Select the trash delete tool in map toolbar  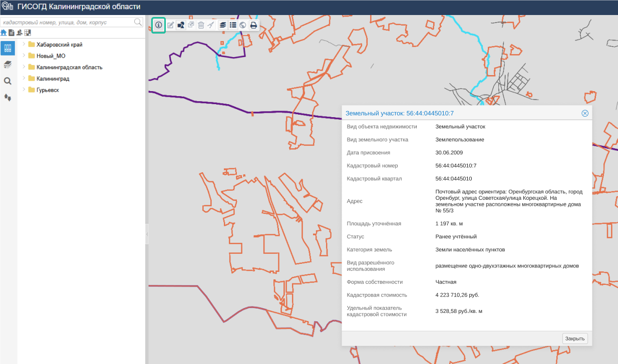201,25
